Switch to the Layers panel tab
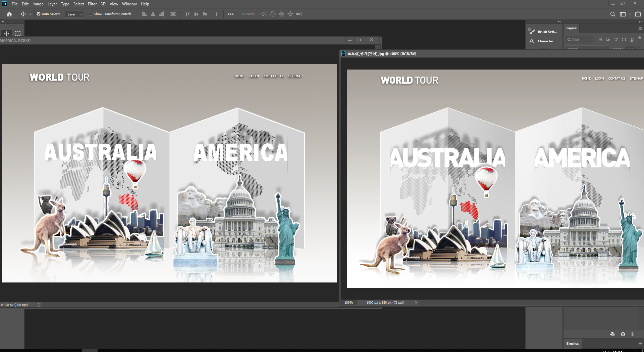The image size is (644, 352). pyautogui.click(x=571, y=28)
